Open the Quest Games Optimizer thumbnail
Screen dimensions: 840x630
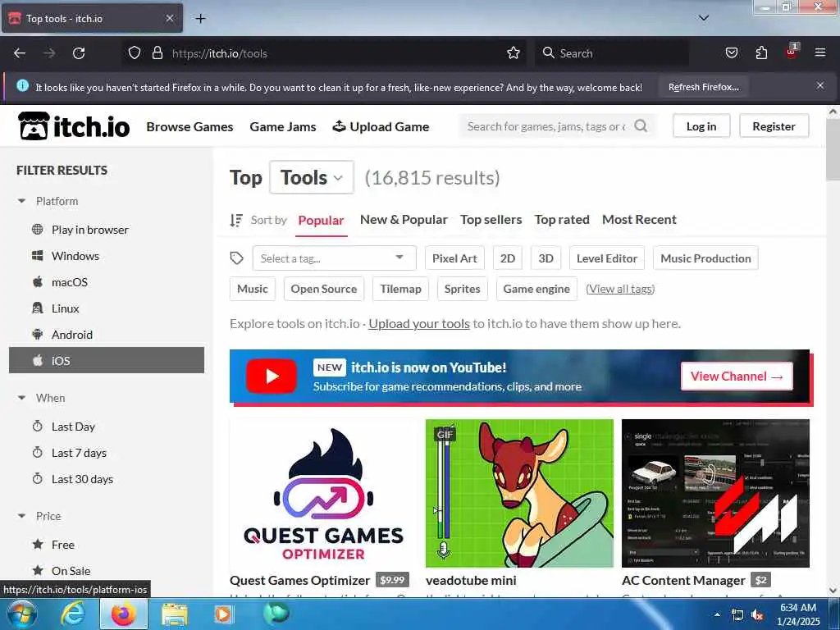click(x=323, y=493)
